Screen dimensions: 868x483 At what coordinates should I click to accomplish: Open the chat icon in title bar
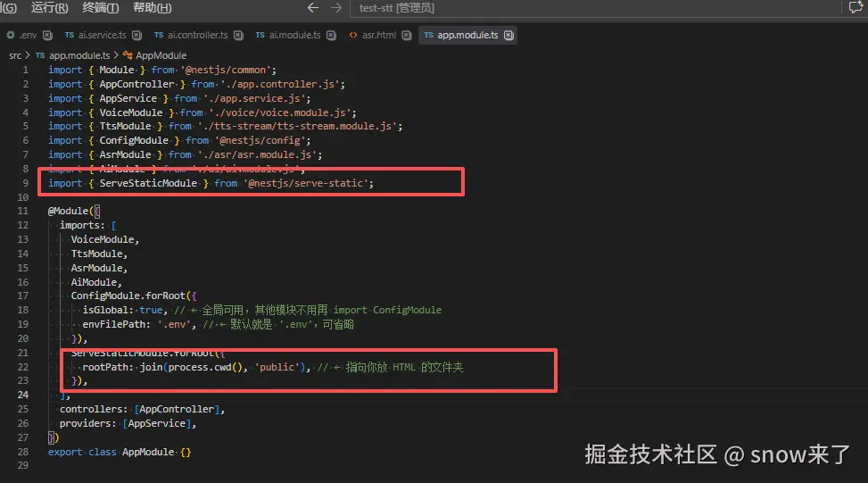point(856,7)
